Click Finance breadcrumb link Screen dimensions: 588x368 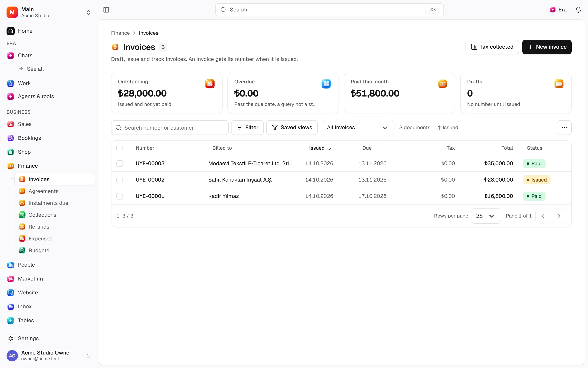pos(120,33)
